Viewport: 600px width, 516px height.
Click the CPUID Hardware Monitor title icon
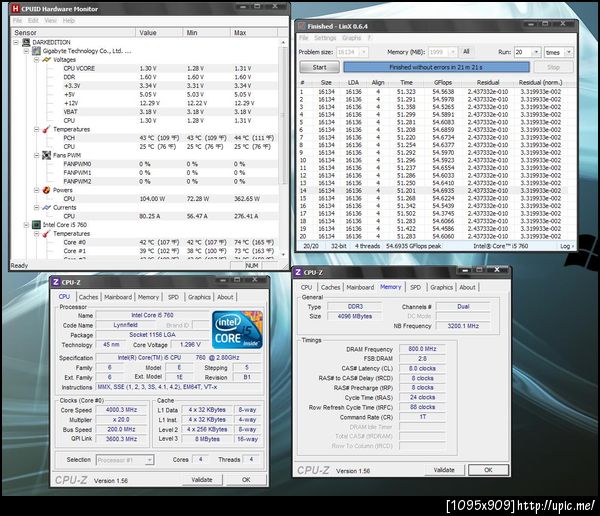click(x=15, y=8)
